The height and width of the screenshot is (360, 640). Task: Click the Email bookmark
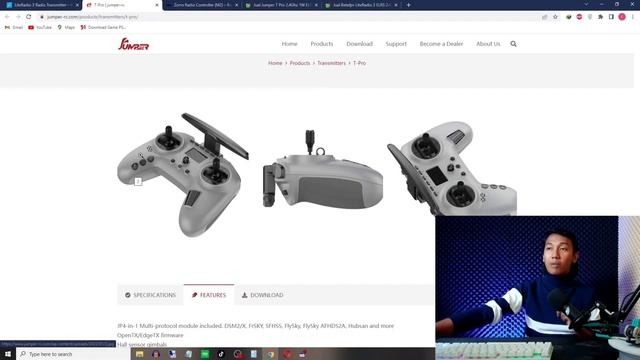coord(14,27)
